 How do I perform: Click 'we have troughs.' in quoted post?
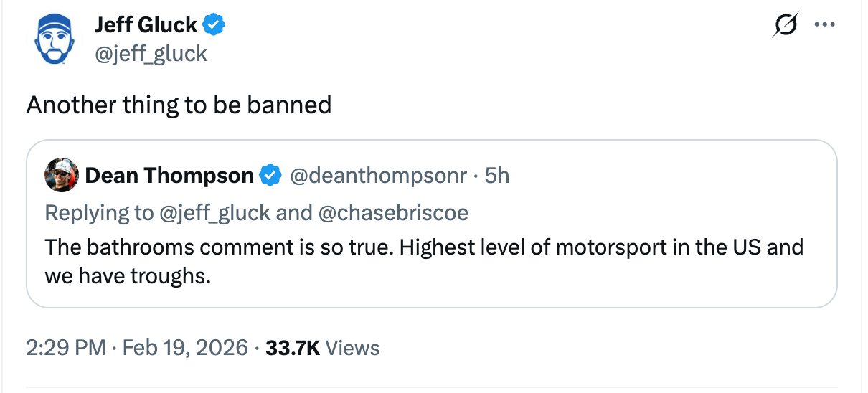pos(128,275)
